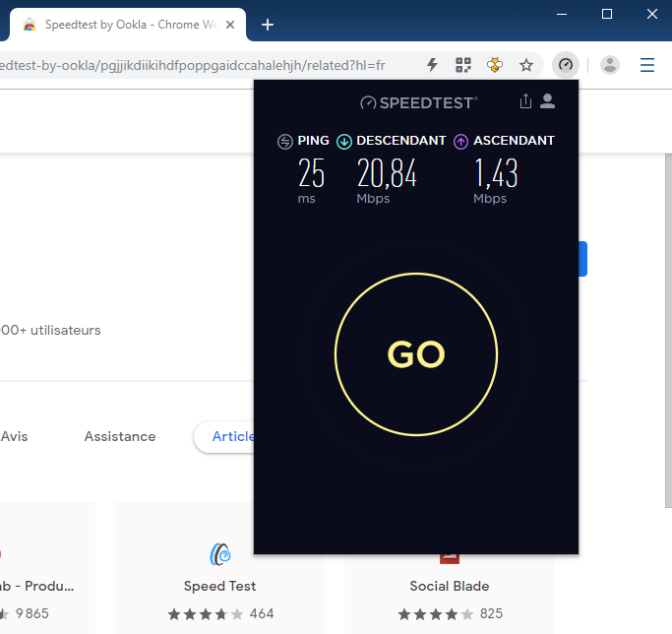This screenshot has width=672, height=634.
Task: Minimize the browser window
Action: (x=562, y=14)
